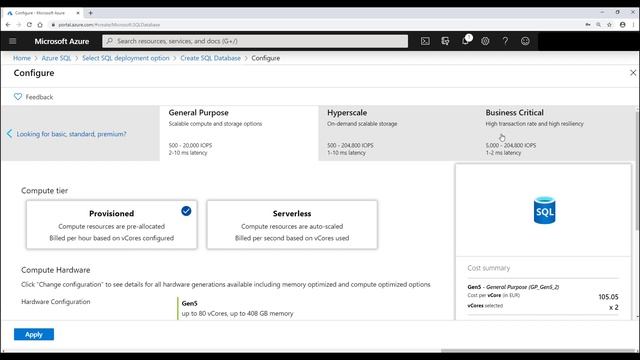Select the General Purpose tier tab
Image resolution: width=640 pixels, height=360 pixels.
pyautogui.click(x=239, y=133)
